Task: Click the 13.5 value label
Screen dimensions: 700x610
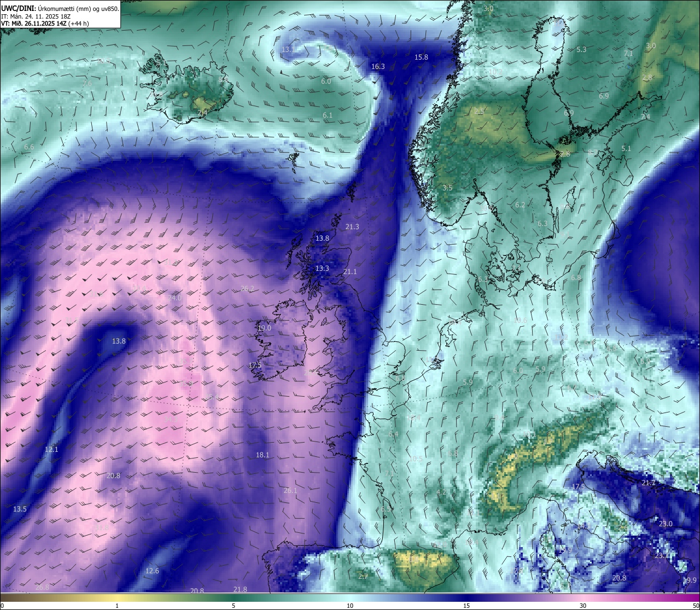Action: click(x=20, y=509)
